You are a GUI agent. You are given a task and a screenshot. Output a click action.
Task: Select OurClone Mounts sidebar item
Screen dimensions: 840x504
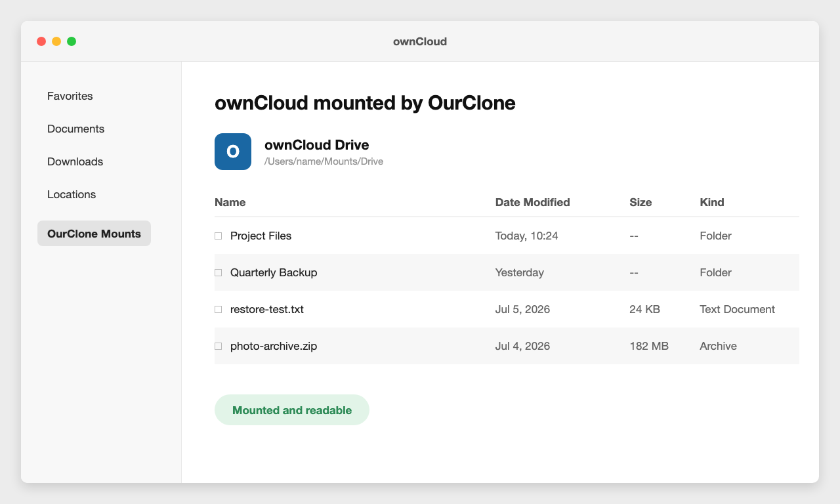[x=94, y=234]
